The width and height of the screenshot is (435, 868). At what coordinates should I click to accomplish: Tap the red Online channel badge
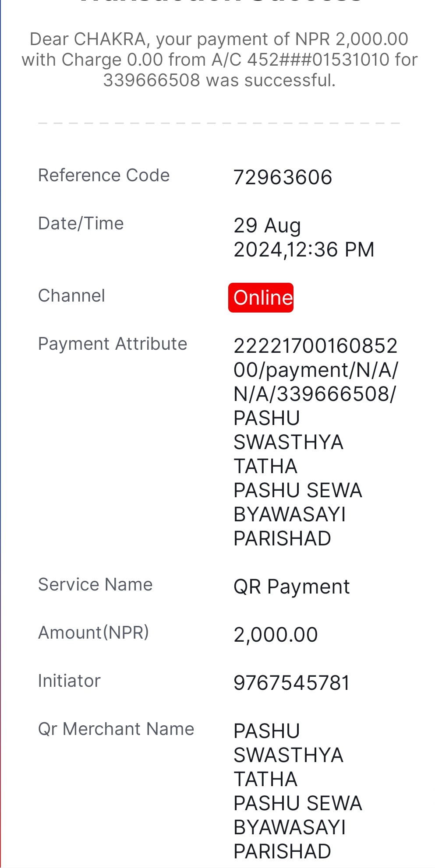coord(261,298)
